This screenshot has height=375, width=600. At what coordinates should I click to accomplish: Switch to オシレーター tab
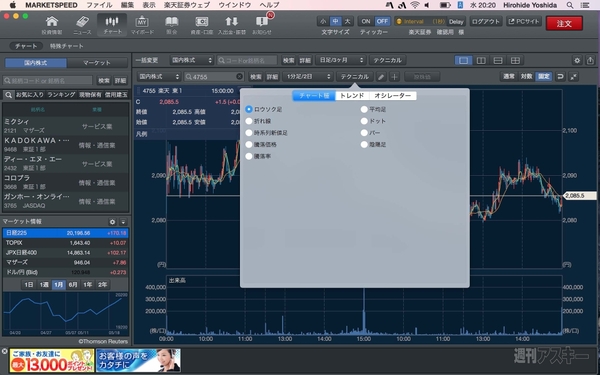pos(393,96)
